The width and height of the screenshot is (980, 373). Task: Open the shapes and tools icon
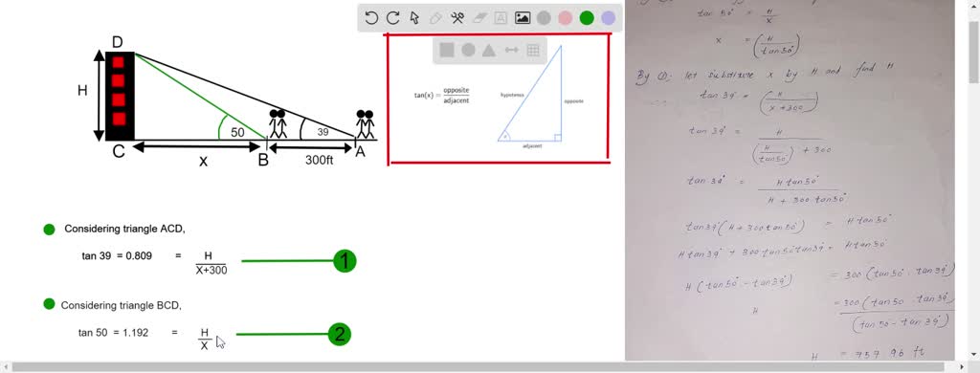pos(457,18)
